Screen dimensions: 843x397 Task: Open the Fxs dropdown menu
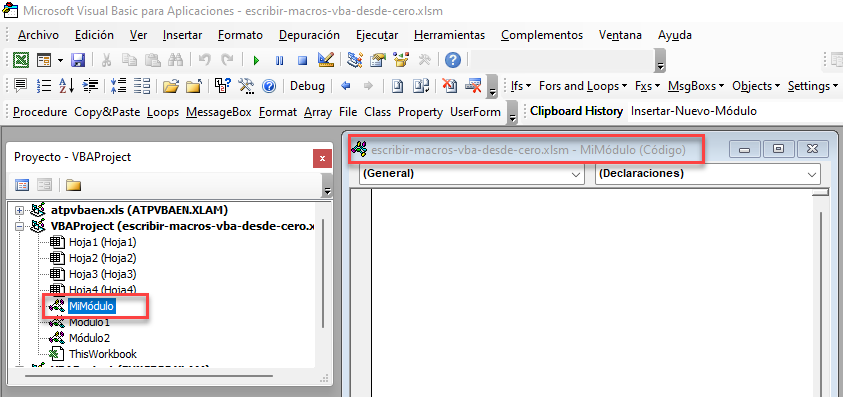(647, 86)
